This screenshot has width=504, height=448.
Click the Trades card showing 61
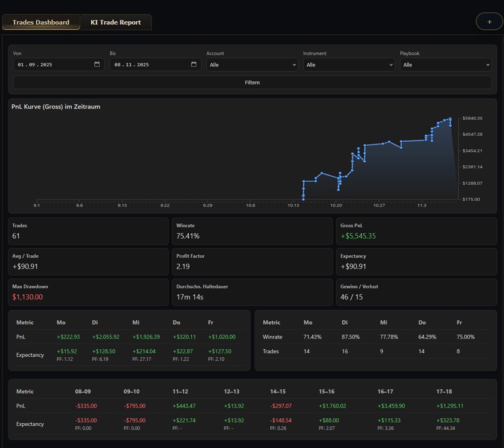pos(88,231)
